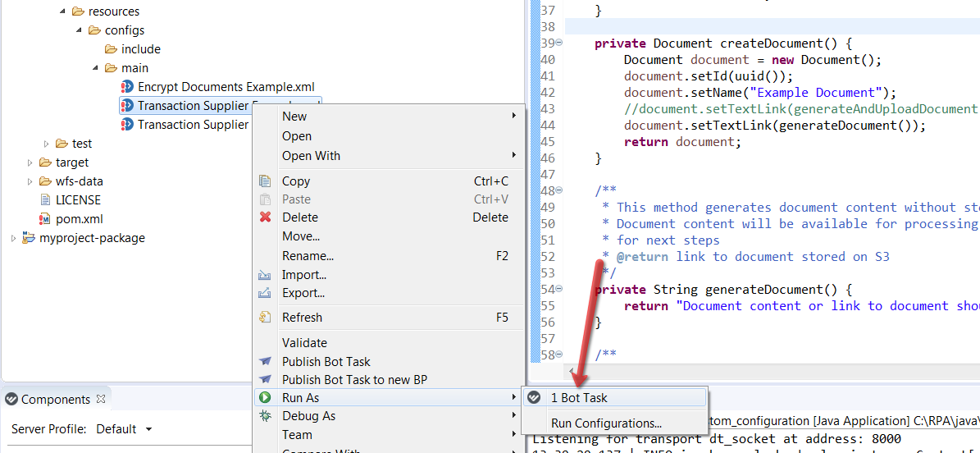Collapse the resources folder tree node
The image size is (980, 453).
[62, 11]
